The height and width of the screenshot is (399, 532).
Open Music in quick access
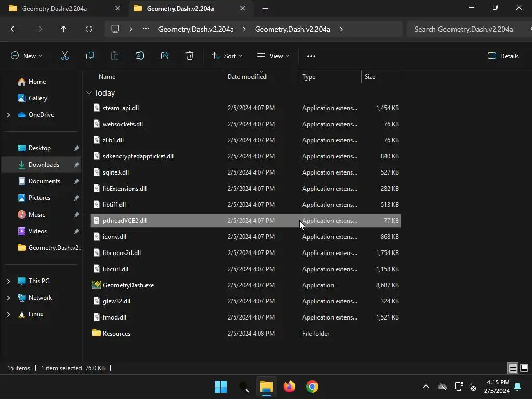point(37,215)
